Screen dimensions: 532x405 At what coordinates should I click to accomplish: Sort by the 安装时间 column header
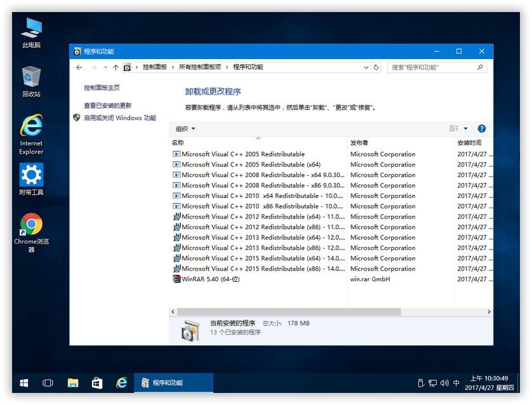pos(474,142)
